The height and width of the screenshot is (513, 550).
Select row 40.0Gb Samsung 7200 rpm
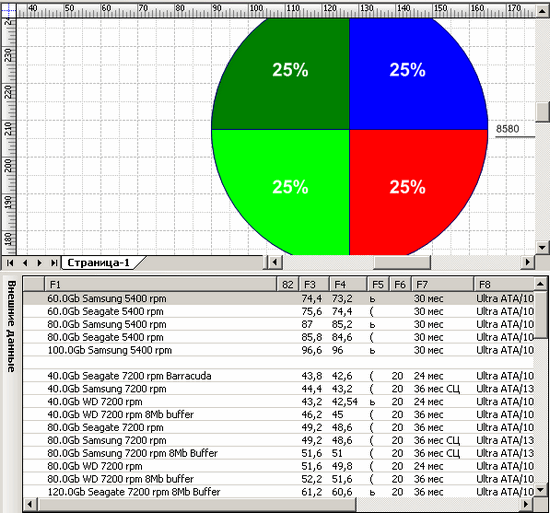pyautogui.click(x=279, y=389)
